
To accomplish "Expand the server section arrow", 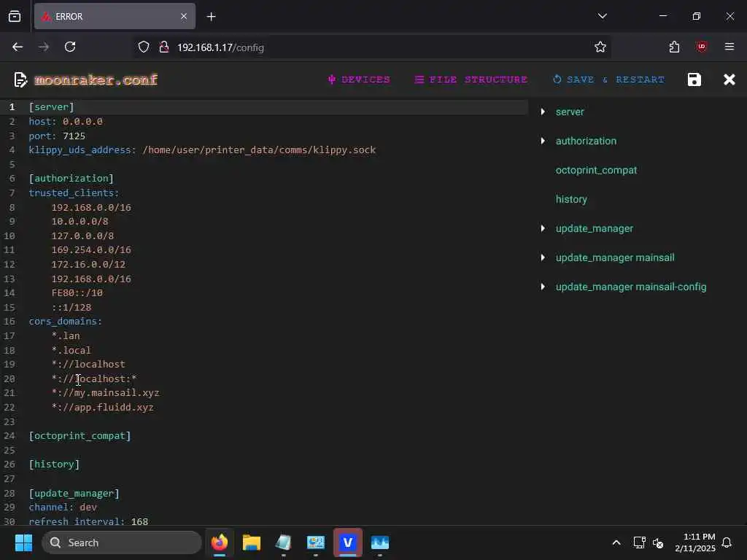I will click(543, 112).
